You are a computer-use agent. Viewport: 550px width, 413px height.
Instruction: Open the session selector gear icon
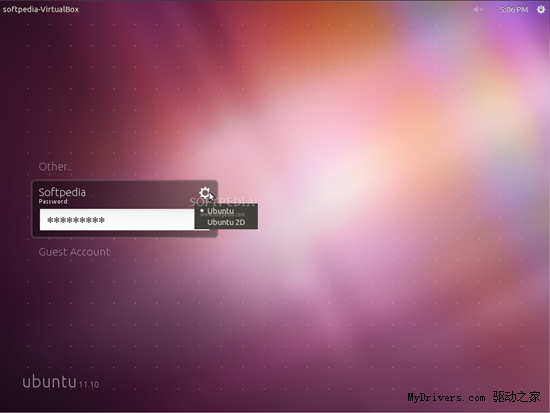205,193
